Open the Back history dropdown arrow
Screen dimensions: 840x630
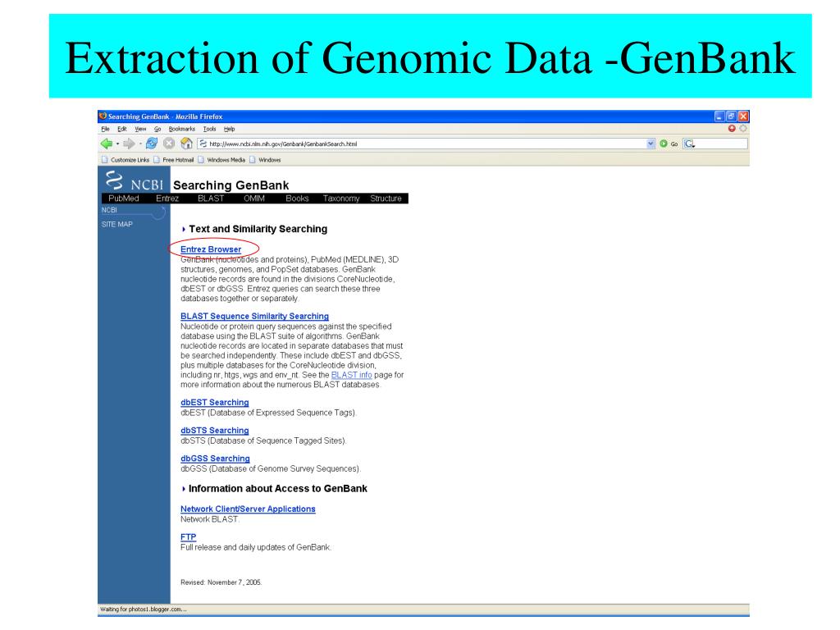pyautogui.click(x=117, y=144)
